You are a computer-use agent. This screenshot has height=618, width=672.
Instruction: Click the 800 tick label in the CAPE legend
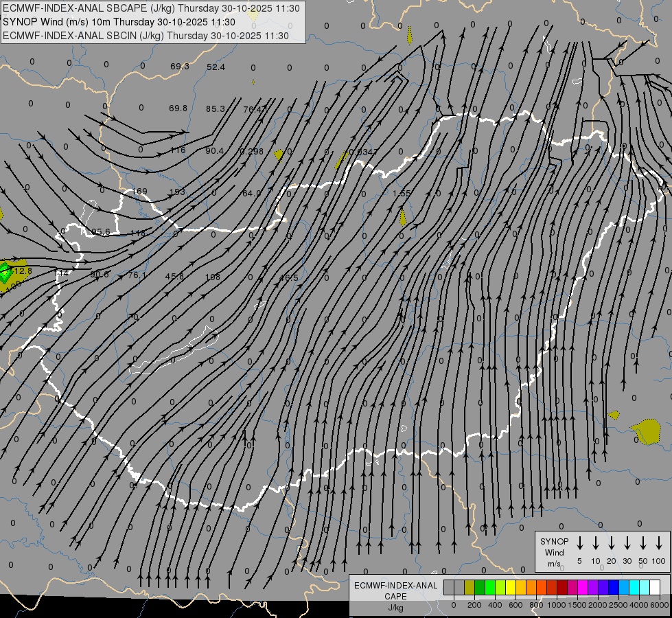coord(536,605)
